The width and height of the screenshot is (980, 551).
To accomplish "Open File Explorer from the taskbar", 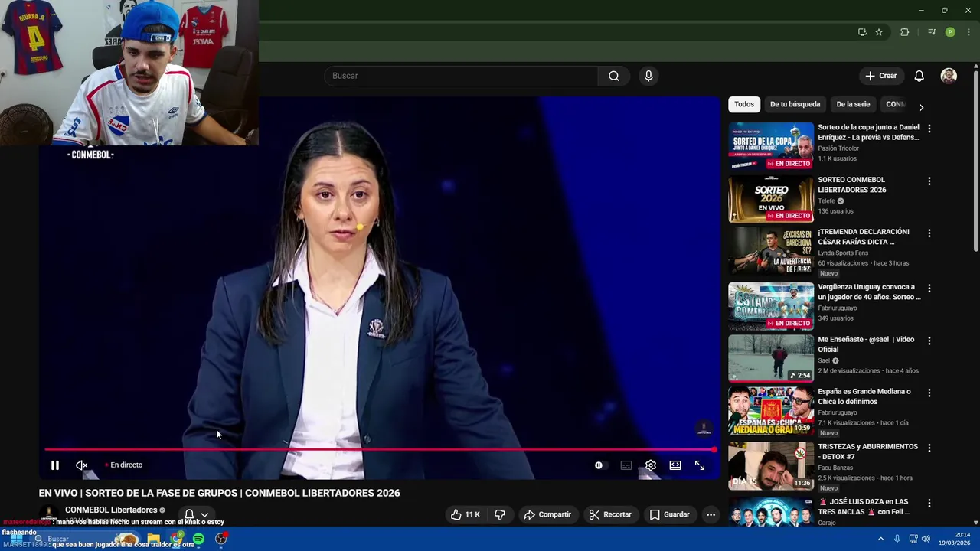I will pyautogui.click(x=154, y=539).
